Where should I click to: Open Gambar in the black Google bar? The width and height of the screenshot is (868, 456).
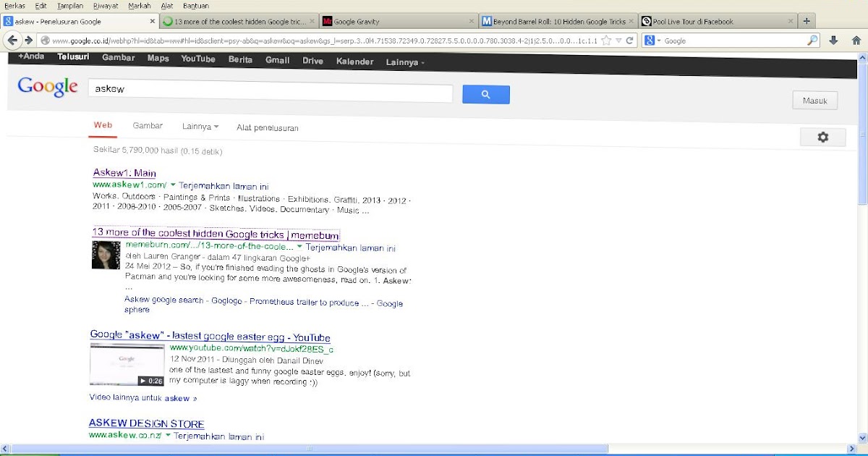point(119,59)
